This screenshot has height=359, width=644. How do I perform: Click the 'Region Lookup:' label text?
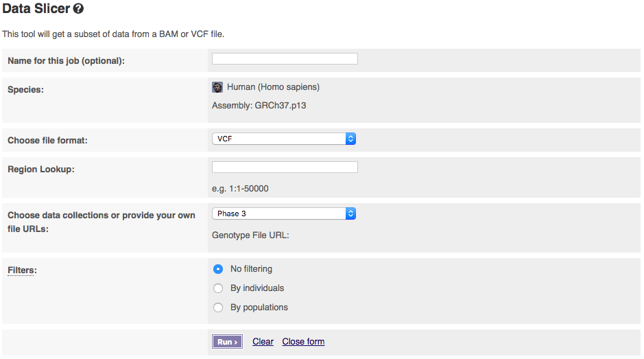coord(41,169)
